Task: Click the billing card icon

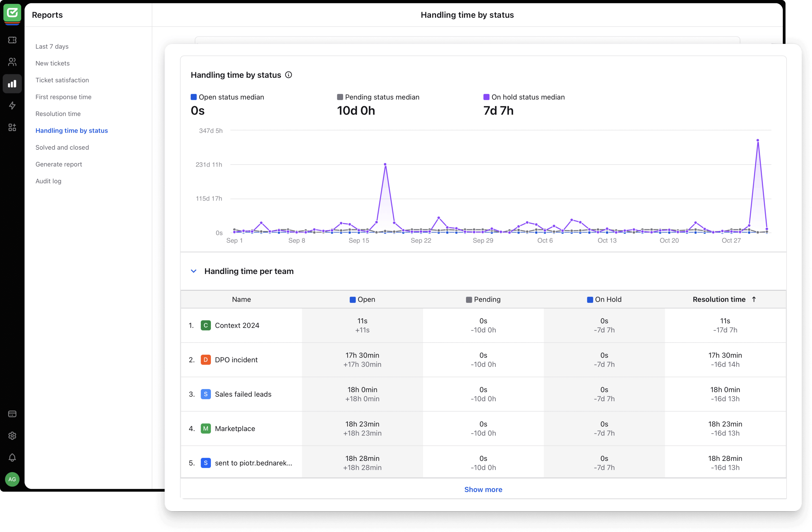Action: pyautogui.click(x=12, y=414)
